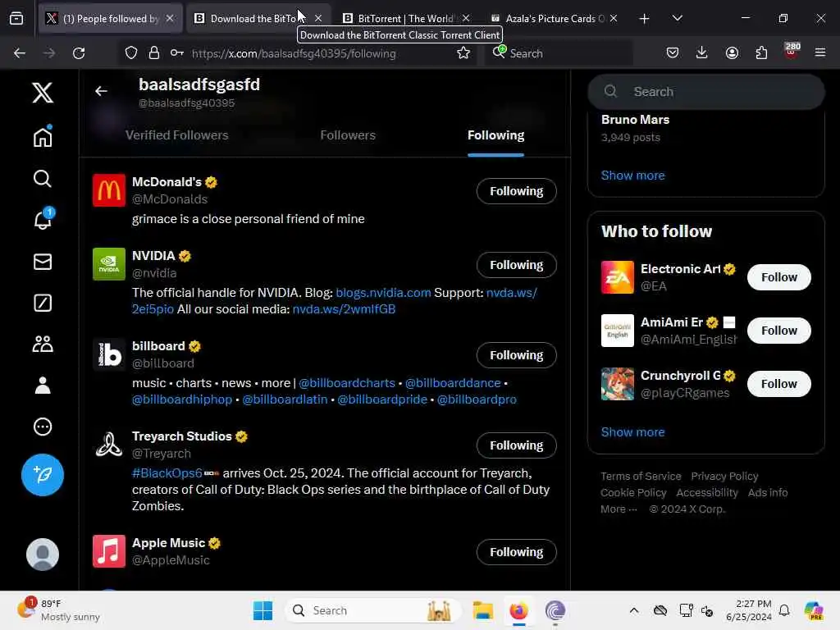Click browser back arrow
The height and width of the screenshot is (630, 840).
(x=20, y=53)
